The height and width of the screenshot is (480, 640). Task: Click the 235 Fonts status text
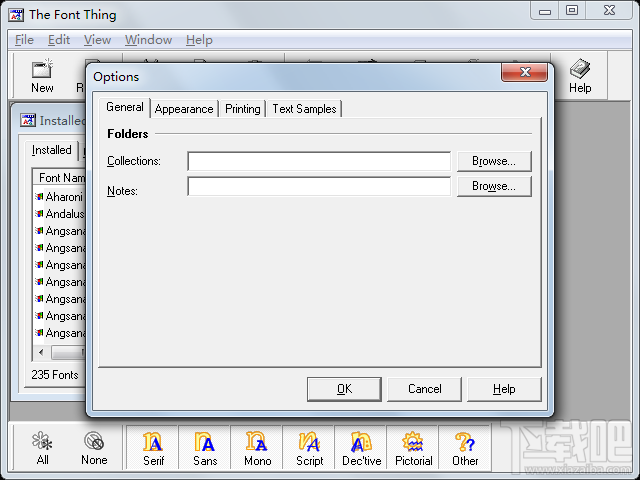pyautogui.click(x=55, y=375)
